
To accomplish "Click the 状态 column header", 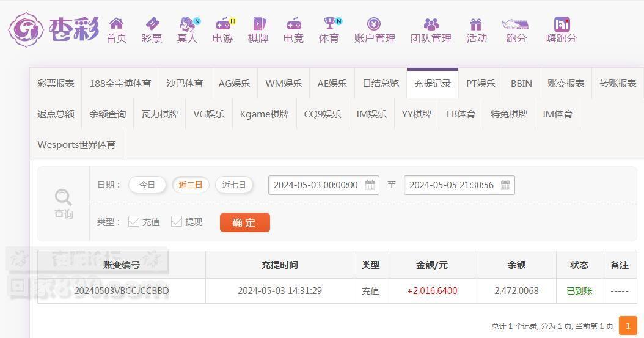I will tap(579, 265).
